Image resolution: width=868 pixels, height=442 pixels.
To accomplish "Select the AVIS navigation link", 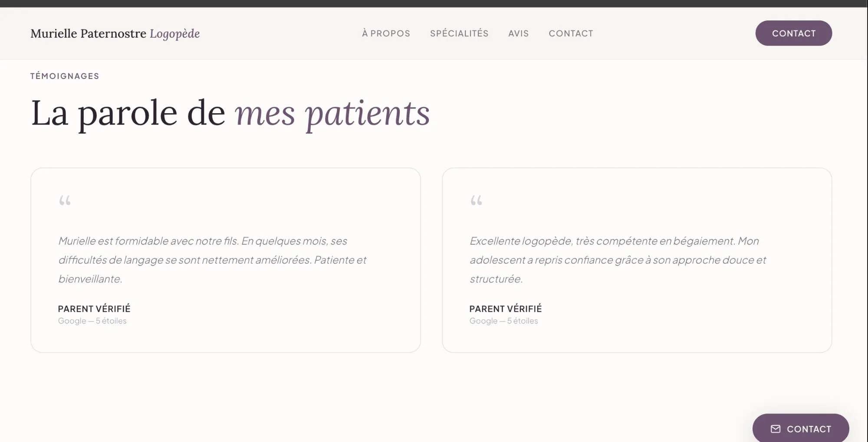I will tap(518, 33).
